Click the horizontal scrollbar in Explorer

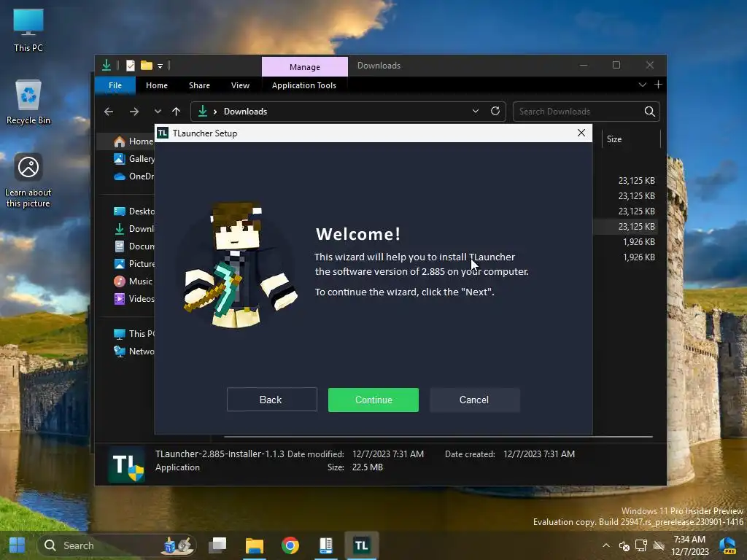(438, 436)
